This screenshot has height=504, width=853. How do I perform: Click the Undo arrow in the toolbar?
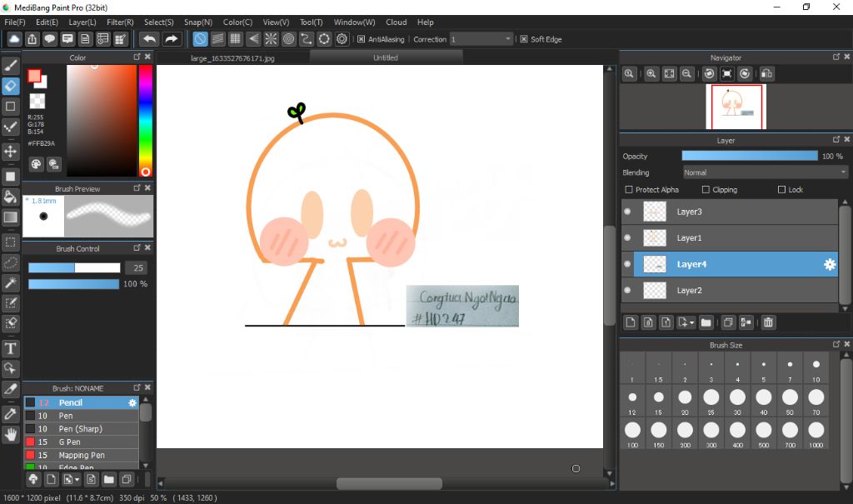[x=149, y=39]
